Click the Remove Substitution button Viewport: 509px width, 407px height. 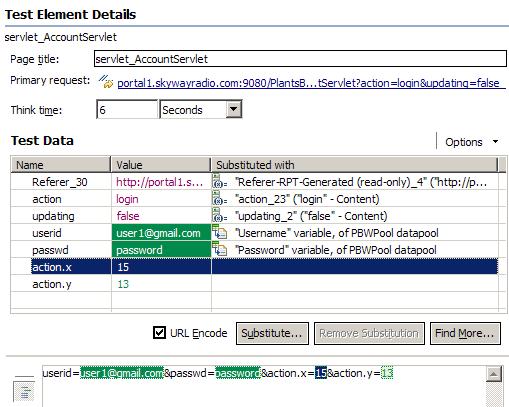(x=369, y=333)
